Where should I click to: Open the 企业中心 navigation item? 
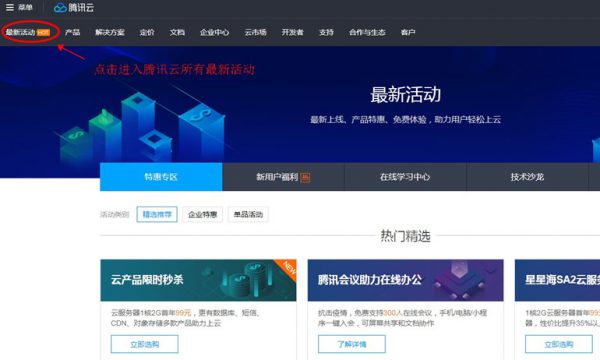tap(214, 33)
